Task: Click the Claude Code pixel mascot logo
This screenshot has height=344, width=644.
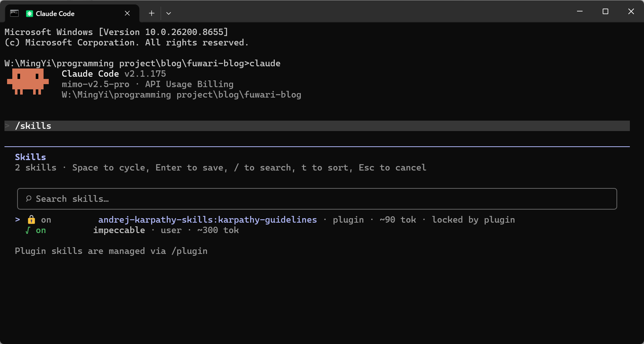Action: click(28, 82)
